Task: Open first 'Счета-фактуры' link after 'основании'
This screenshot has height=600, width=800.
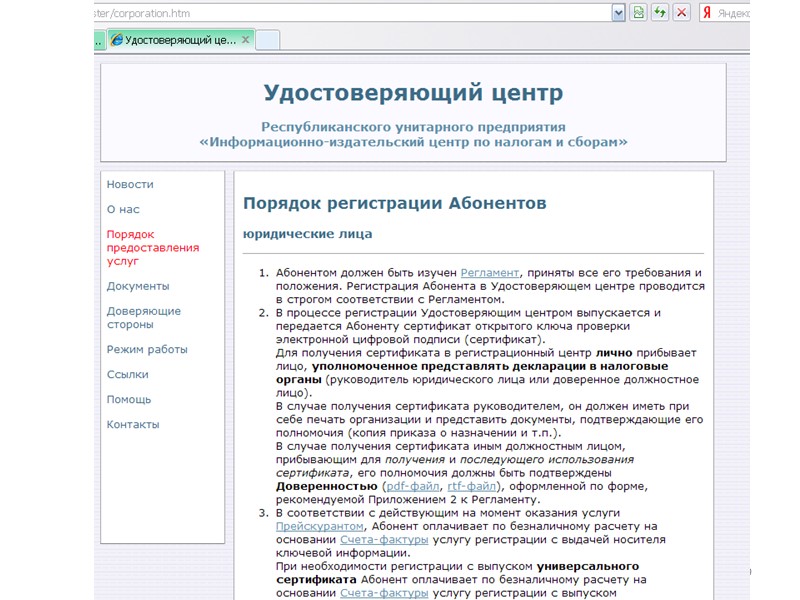Action: [x=384, y=539]
